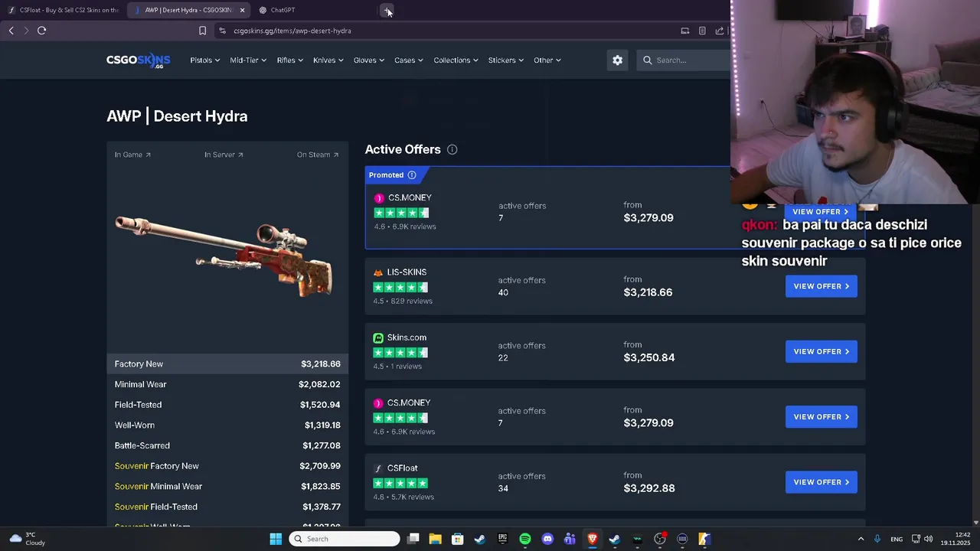Open OBS Studio from taskbar
Image resolution: width=980 pixels, height=551 pixels.
[660, 539]
